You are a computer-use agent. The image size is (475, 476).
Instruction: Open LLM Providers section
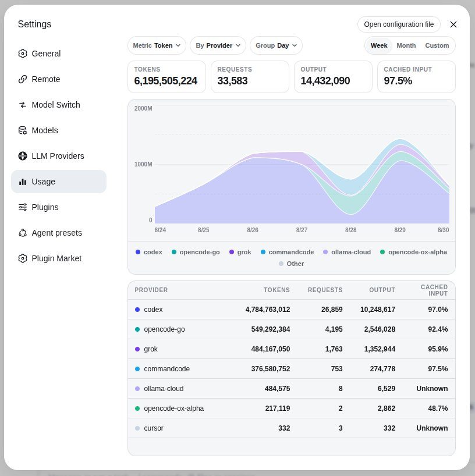coord(59,156)
